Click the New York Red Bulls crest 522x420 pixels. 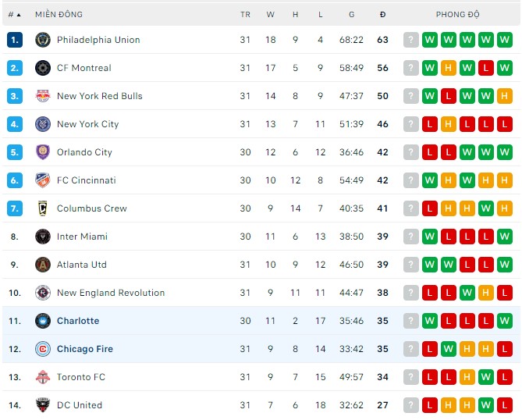(x=43, y=96)
